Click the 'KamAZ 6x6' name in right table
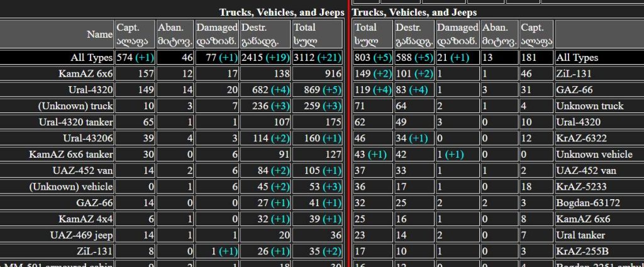 coord(583,219)
